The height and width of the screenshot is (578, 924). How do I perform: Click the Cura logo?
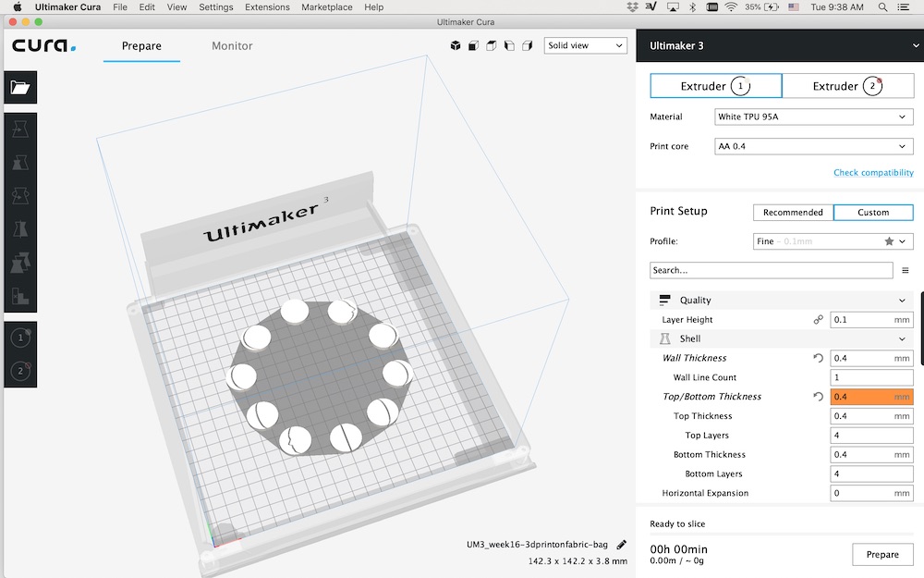click(43, 45)
